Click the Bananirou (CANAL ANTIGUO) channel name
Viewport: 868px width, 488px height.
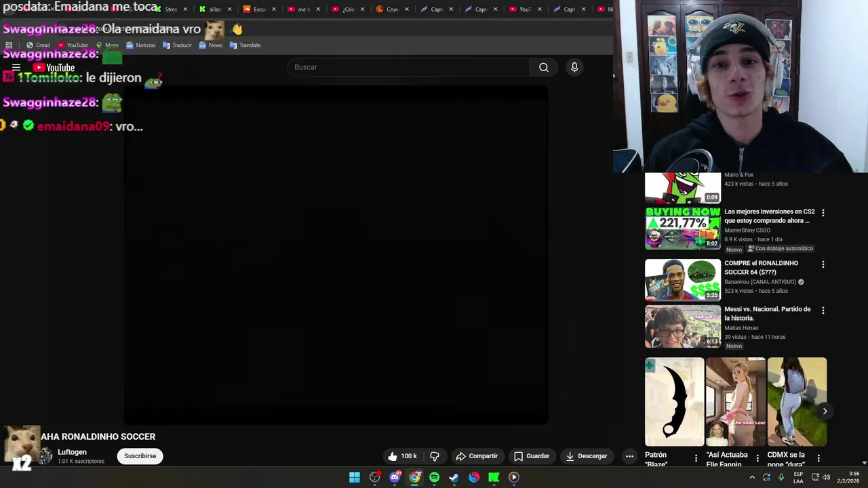(759, 282)
